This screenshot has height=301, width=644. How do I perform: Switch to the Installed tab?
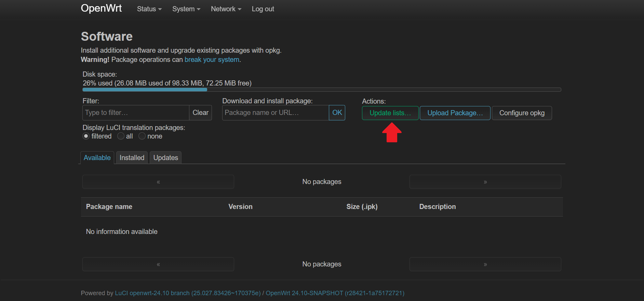pyautogui.click(x=132, y=158)
